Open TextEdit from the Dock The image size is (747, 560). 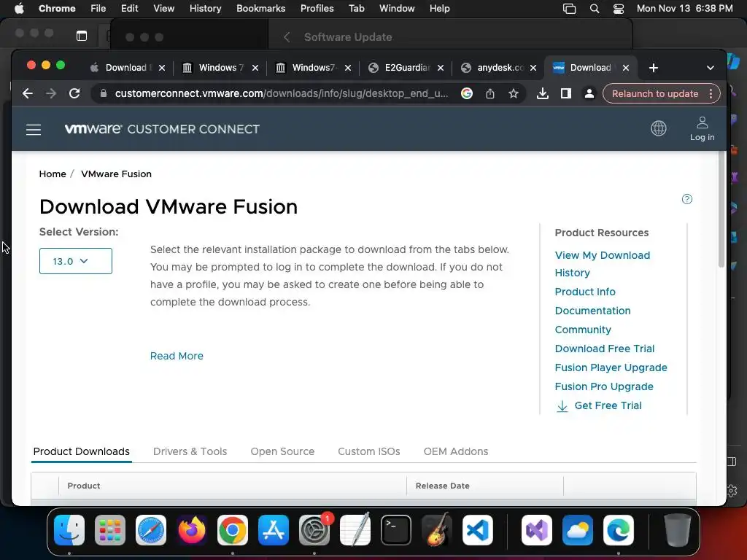click(x=355, y=530)
